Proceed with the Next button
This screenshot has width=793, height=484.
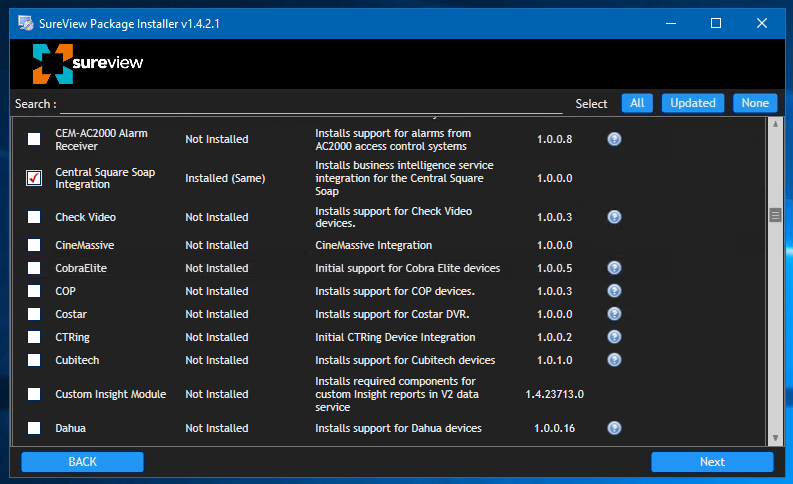click(x=712, y=462)
